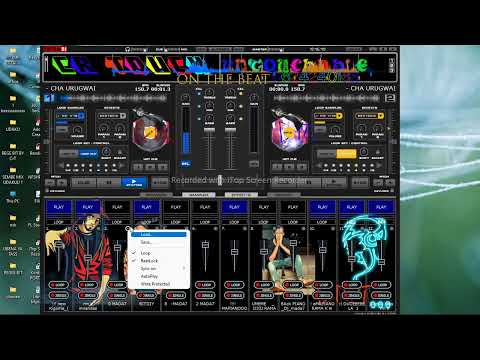Hit PLAY on sampler slot 1
The width and height of the screenshot is (480, 360).
pyautogui.click(x=59, y=207)
